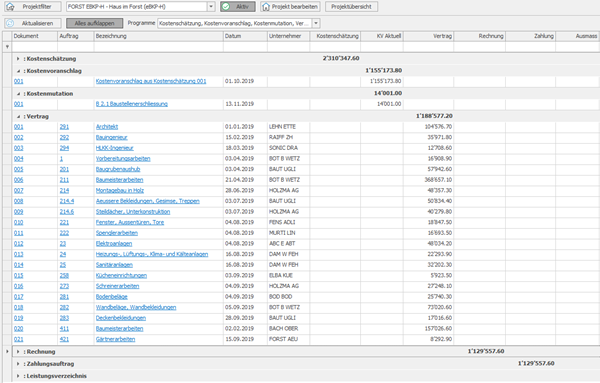Expand the Zahlungsauftrag group
600x383 pixels.
click(x=18, y=364)
